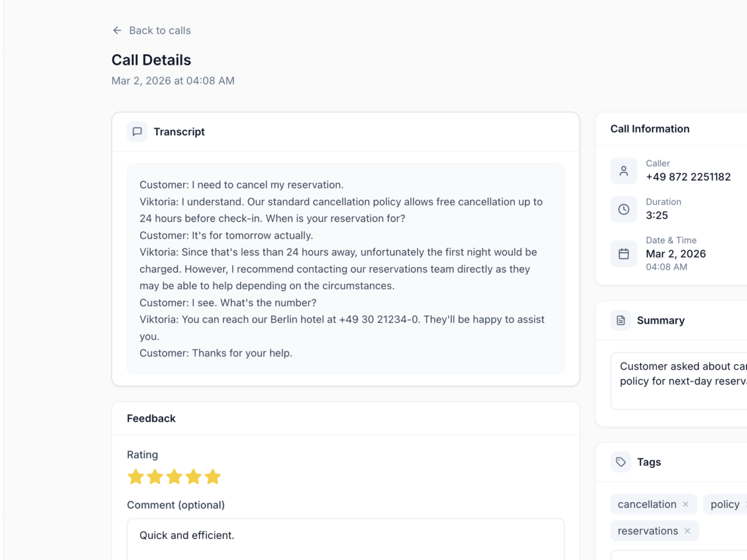Set rating to five stars

pyautogui.click(x=213, y=477)
